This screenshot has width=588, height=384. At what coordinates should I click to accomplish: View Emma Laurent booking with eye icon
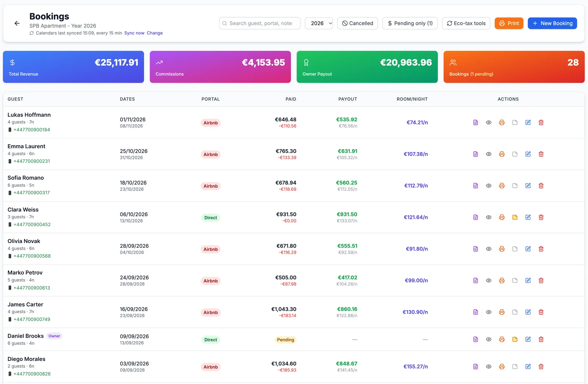pos(489,154)
